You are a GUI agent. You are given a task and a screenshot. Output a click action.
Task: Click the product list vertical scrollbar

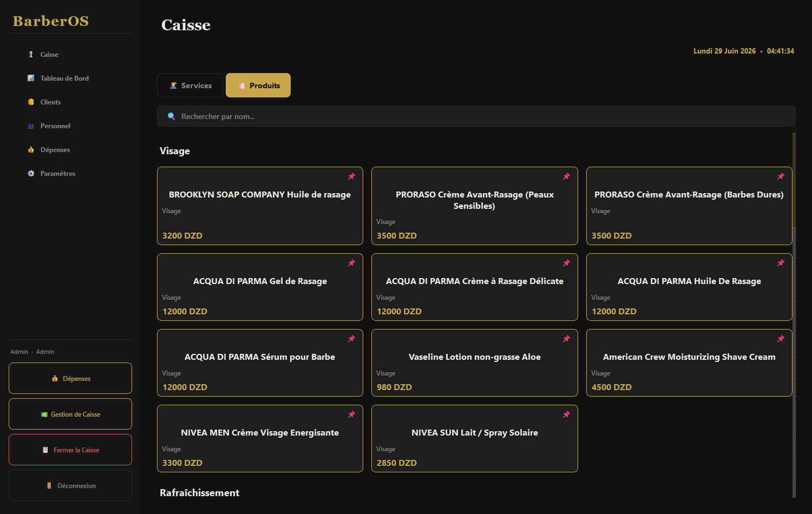[x=794, y=315]
